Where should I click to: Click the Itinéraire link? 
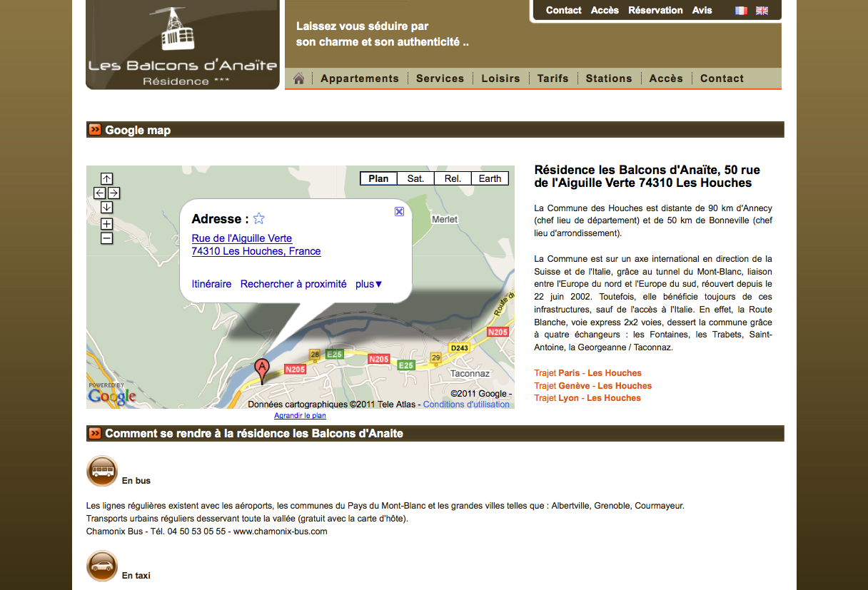pos(211,284)
